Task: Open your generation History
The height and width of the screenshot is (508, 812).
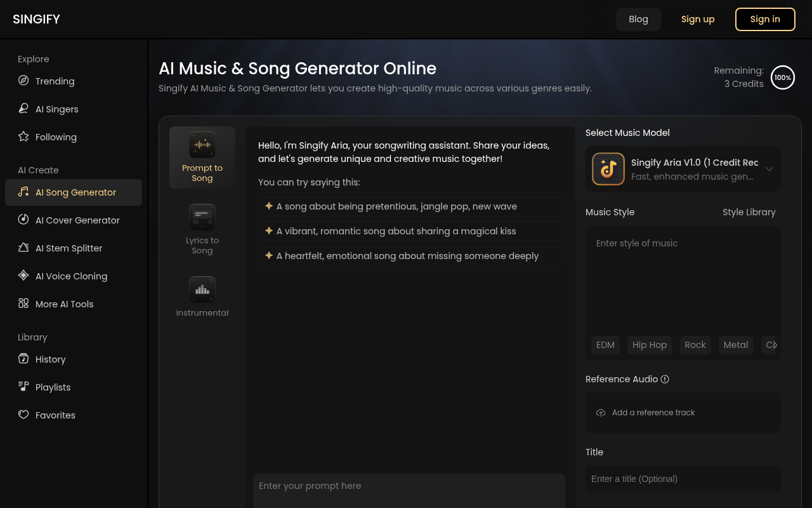Action: coord(50,359)
